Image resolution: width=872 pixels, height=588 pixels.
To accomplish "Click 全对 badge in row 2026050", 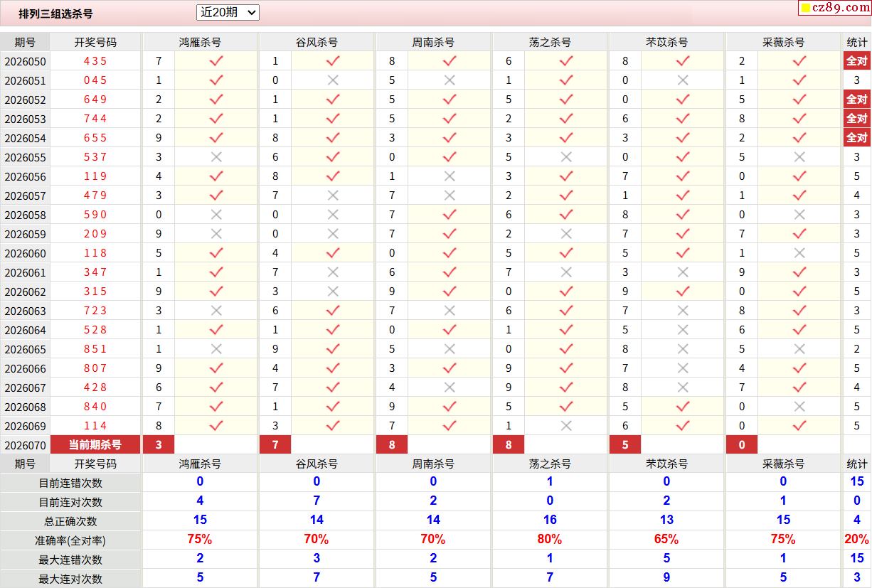I will [x=856, y=61].
